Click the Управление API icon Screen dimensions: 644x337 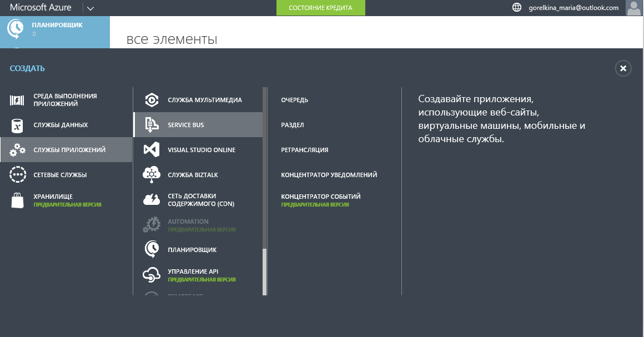(x=150, y=274)
